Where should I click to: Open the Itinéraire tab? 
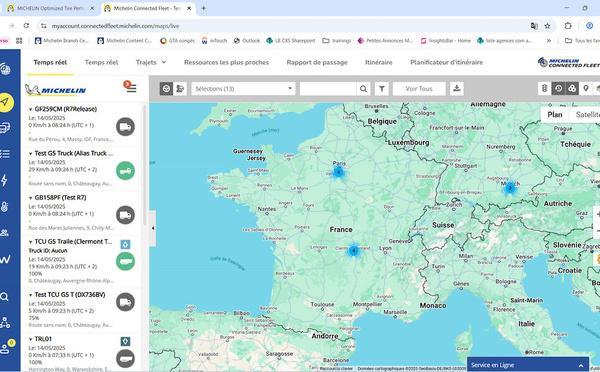point(379,62)
